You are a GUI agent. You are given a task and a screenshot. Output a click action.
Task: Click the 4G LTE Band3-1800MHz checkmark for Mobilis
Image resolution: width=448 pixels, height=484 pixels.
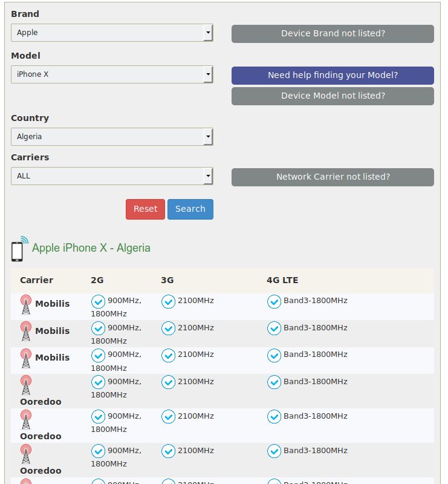tap(274, 301)
